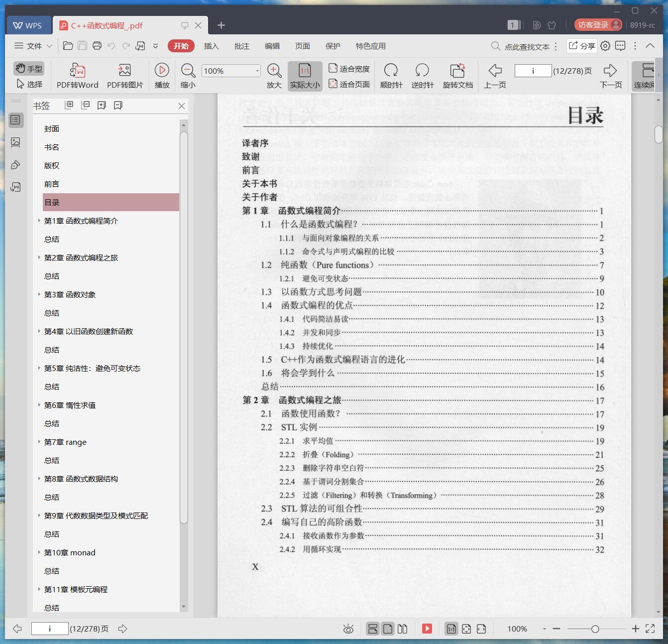Toggle single page view in status bar

tap(388, 629)
